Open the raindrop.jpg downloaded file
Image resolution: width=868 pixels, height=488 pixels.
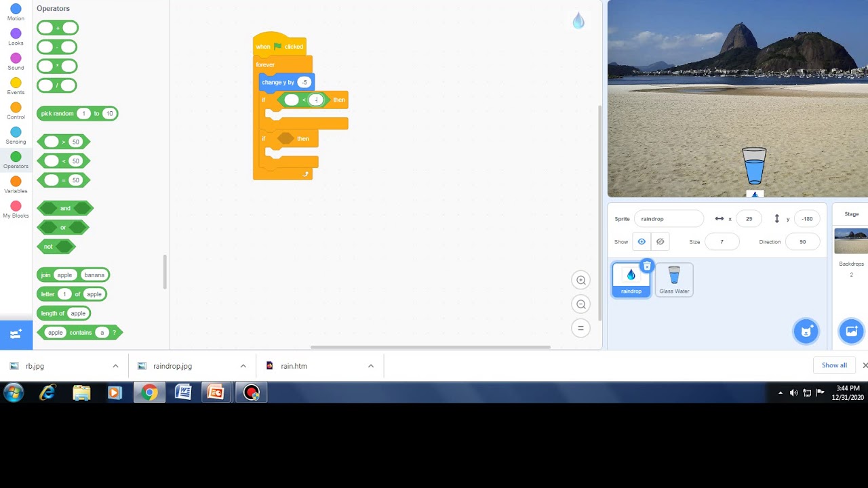click(x=172, y=366)
